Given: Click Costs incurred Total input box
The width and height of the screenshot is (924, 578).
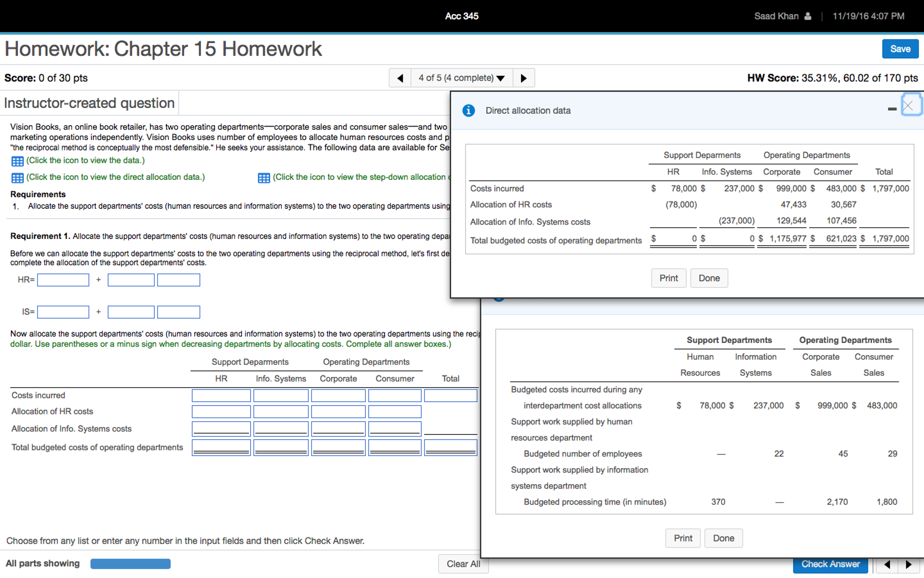Looking at the screenshot, I should point(450,395).
